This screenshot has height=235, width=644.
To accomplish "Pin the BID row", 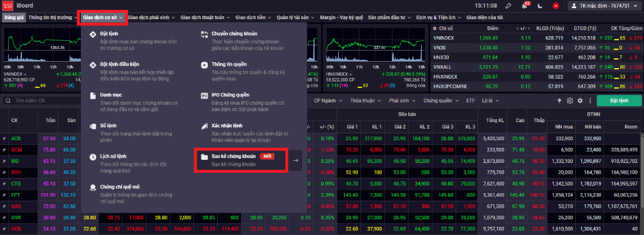I will pos(4,161).
